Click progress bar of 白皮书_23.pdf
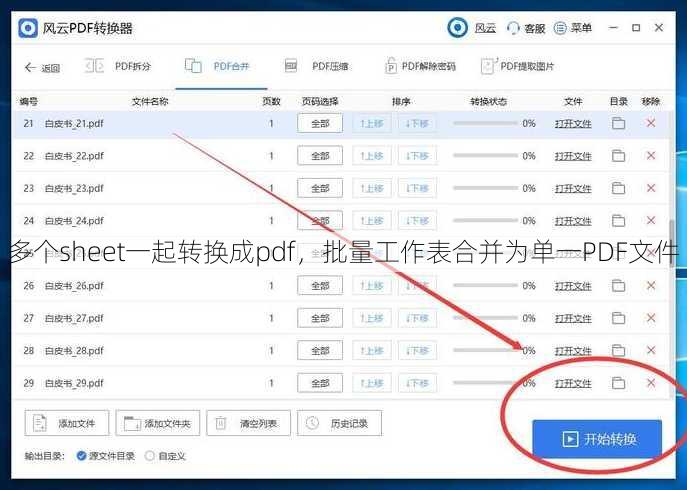Screen dimensions: 687x490 click(485, 188)
